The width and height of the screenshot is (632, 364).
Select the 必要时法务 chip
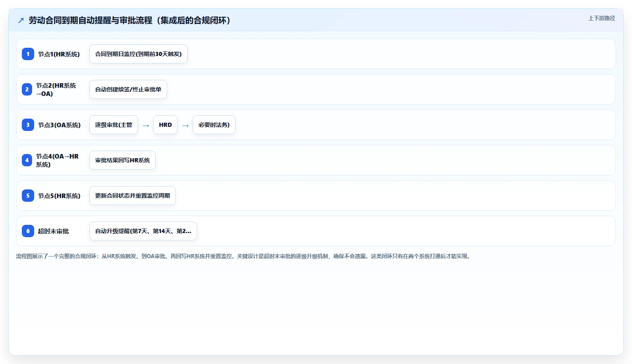(x=214, y=125)
